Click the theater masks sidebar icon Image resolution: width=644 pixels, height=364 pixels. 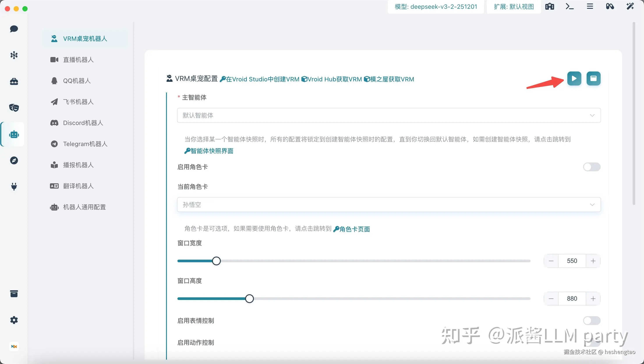pyautogui.click(x=14, y=108)
